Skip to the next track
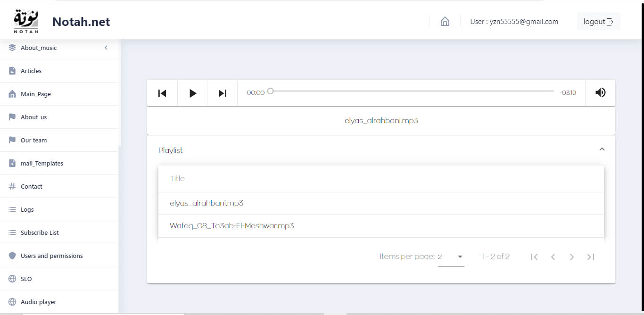Screen dimensions: 644x315 223,93
